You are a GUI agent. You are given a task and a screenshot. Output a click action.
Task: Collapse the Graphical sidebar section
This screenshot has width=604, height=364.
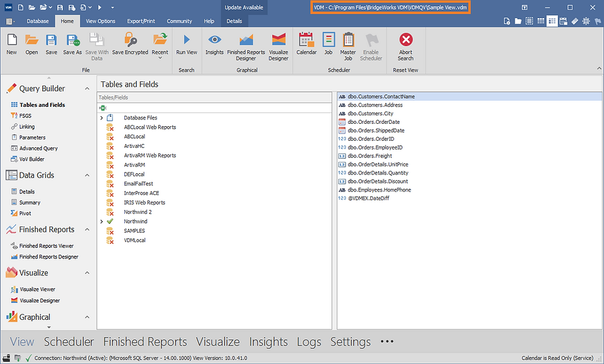tap(87, 318)
